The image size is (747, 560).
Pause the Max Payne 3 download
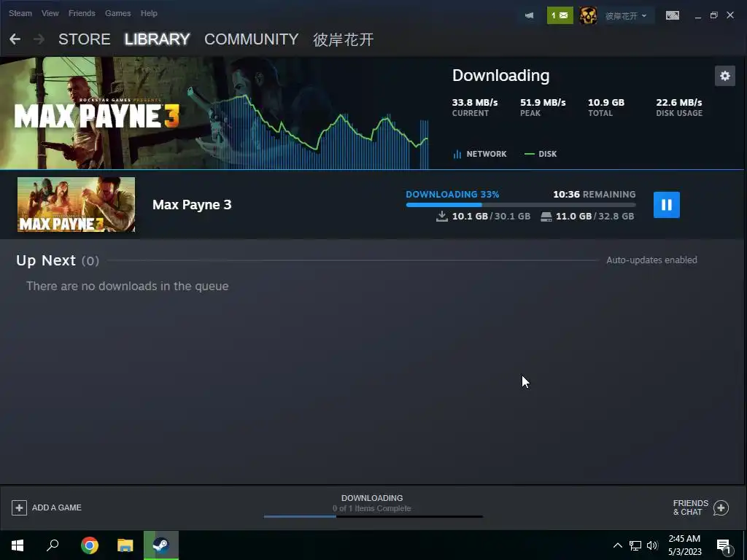(666, 205)
